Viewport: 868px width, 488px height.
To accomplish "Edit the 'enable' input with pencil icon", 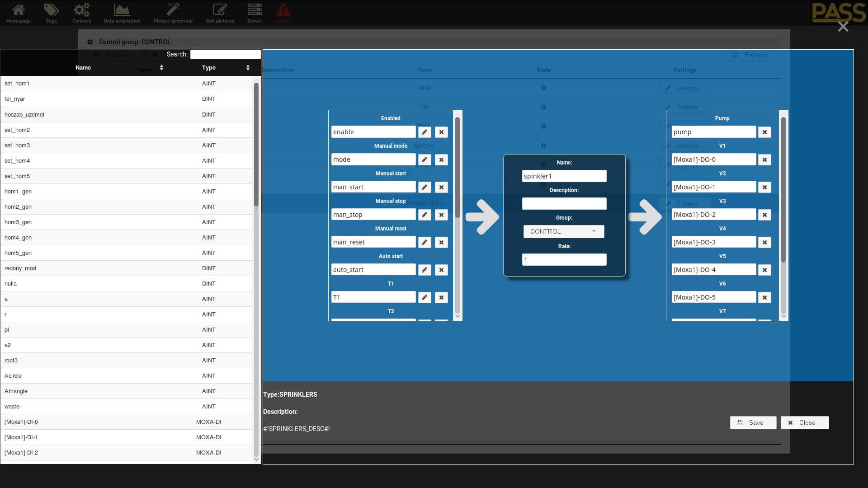I will coord(425,132).
